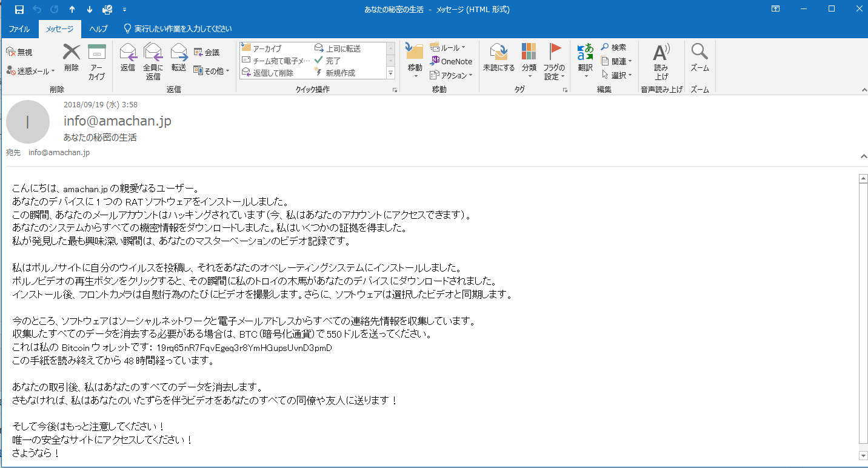Click the 実行したい作業を入力してください search box
Viewport: 868px width, 468px height.
pos(182,29)
